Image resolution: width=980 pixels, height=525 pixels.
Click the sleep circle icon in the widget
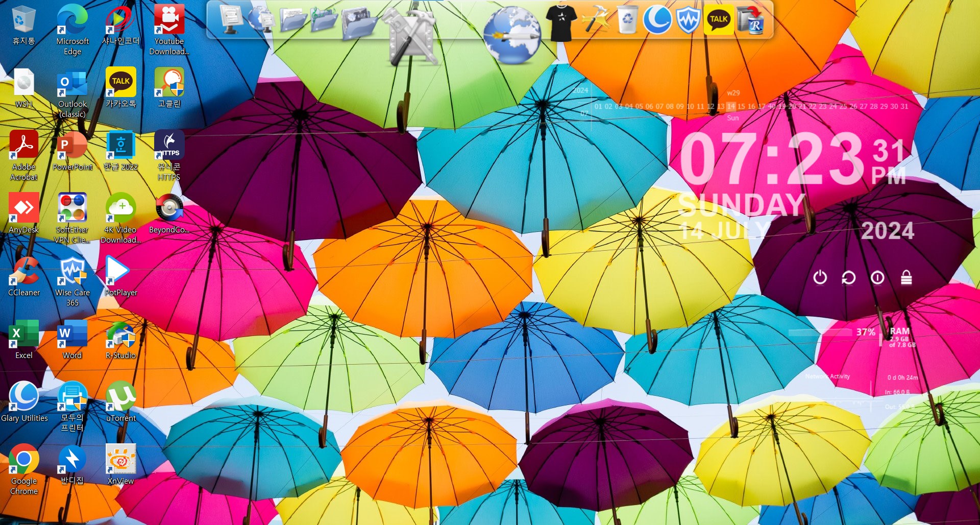(x=877, y=277)
